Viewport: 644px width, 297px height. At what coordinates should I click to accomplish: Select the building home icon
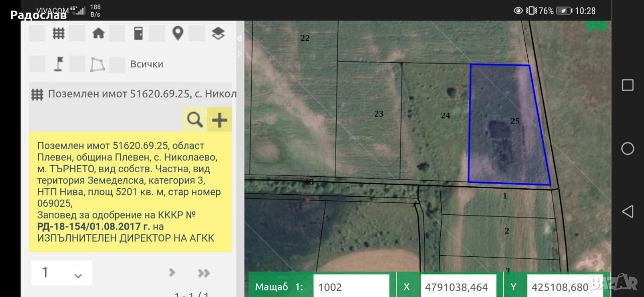pyautogui.click(x=99, y=34)
